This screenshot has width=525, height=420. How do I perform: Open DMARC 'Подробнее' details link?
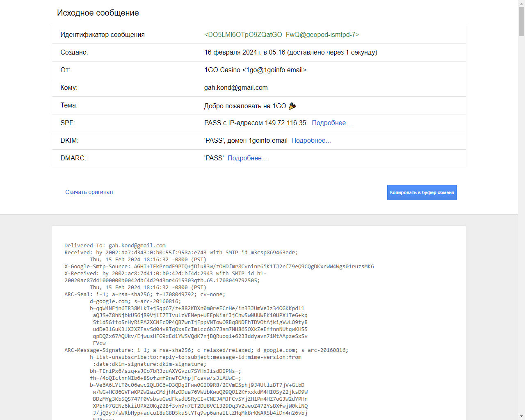point(248,158)
